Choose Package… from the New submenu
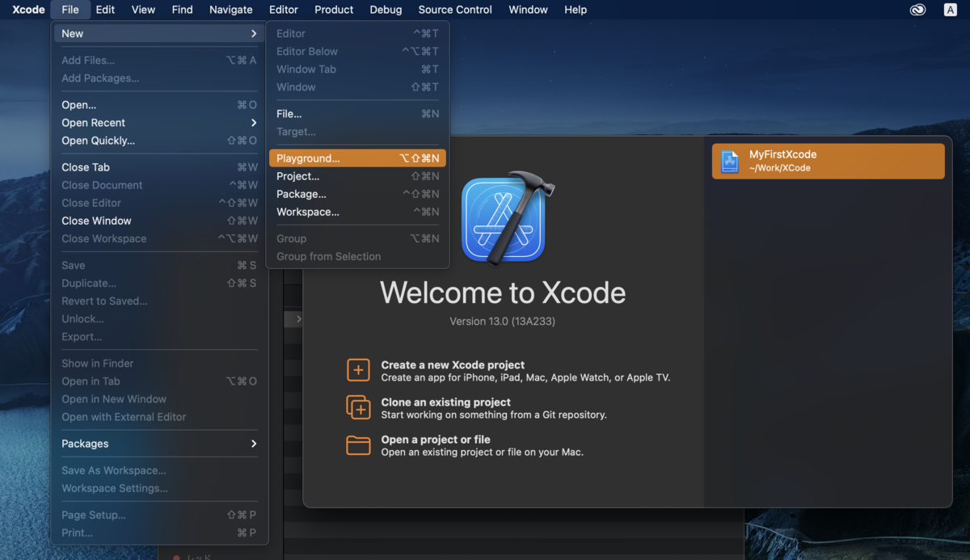The height and width of the screenshot is (560, 970). coord(357,194)
